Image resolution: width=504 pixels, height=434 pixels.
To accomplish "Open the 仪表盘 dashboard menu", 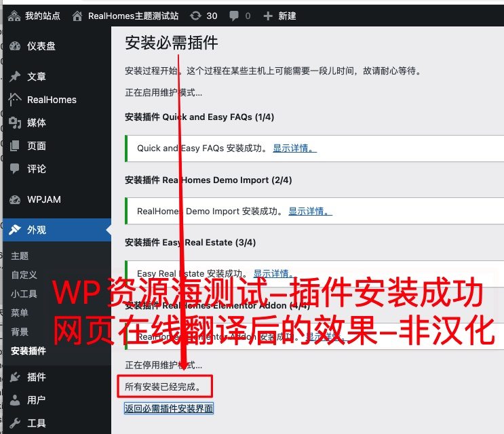I will point(41,46).
